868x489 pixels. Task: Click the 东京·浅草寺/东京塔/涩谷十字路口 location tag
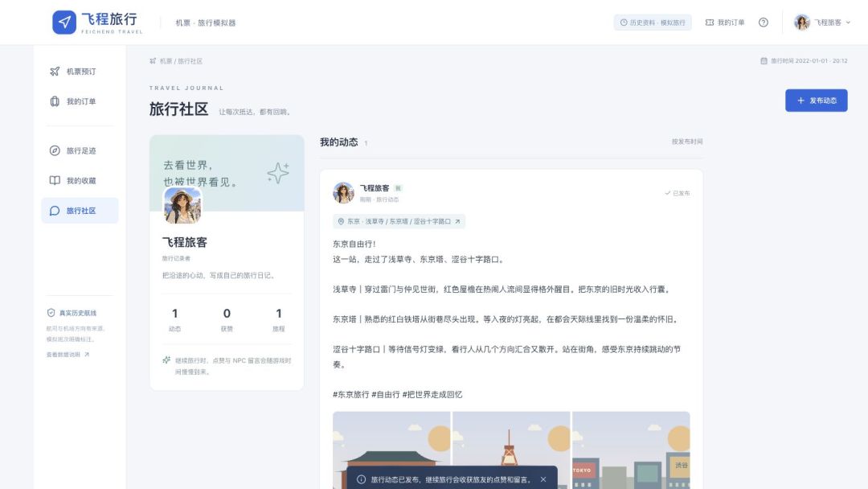pyautogui.click(x=399, y=221)
